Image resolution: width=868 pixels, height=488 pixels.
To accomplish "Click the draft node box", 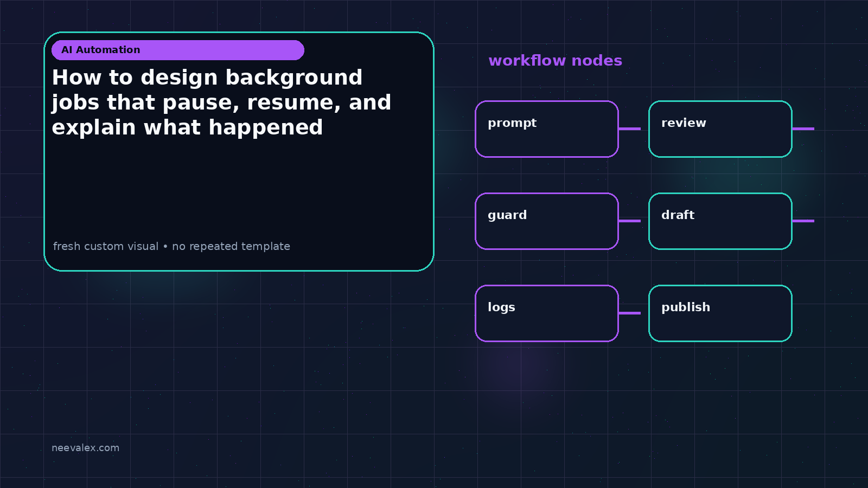I will click(720, 221).
